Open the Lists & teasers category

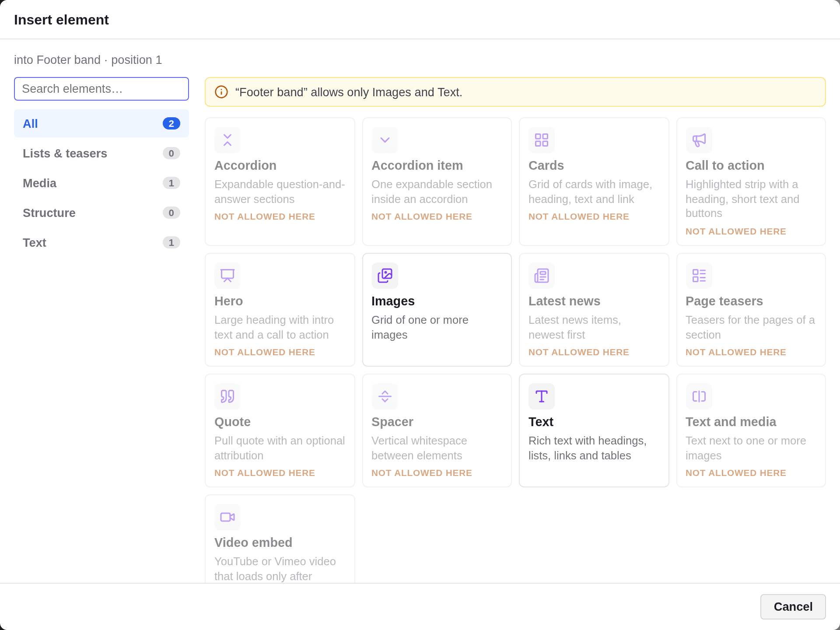(x=101, y=153)
